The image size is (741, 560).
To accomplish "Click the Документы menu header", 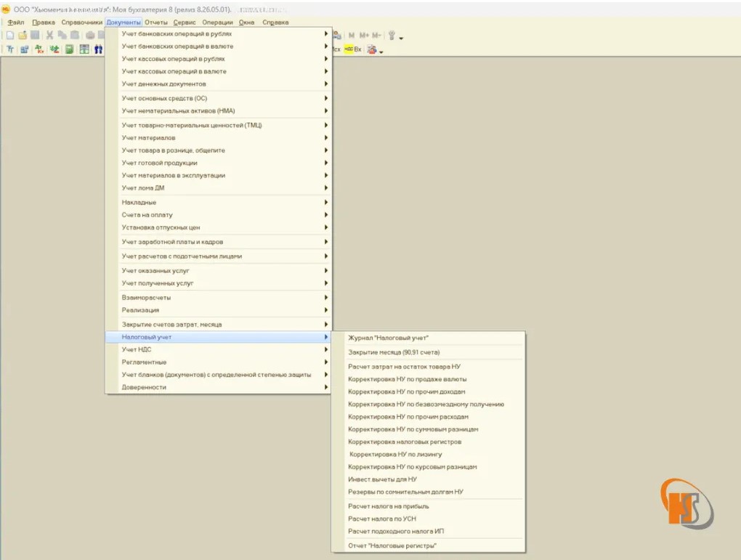I will pos(123,23).
